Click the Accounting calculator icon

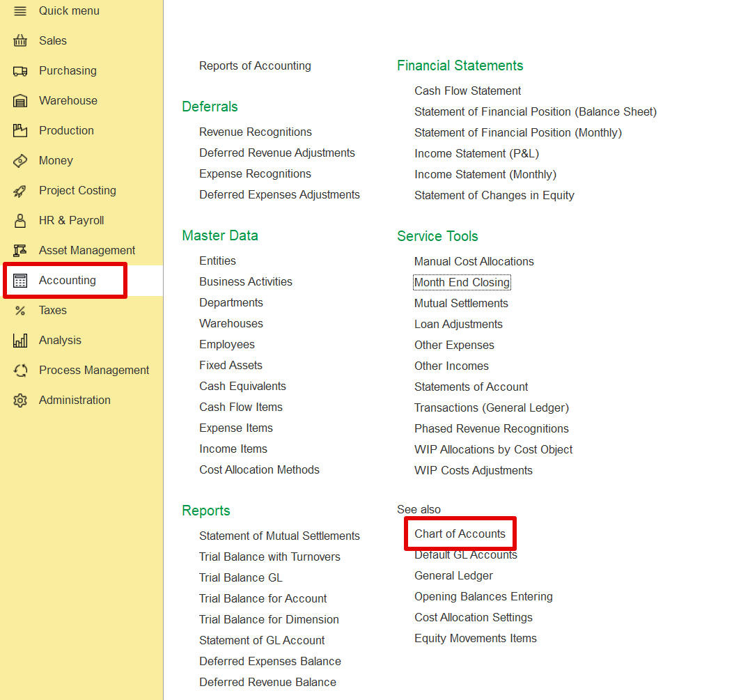[x=20, y=281]
